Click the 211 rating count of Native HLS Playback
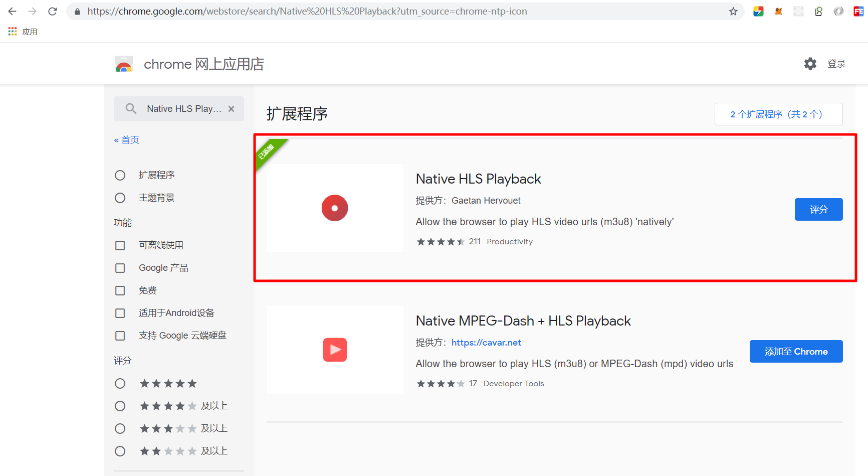Image resolution: width=868 pixels, height=476 pixels. tap(475, 242)
